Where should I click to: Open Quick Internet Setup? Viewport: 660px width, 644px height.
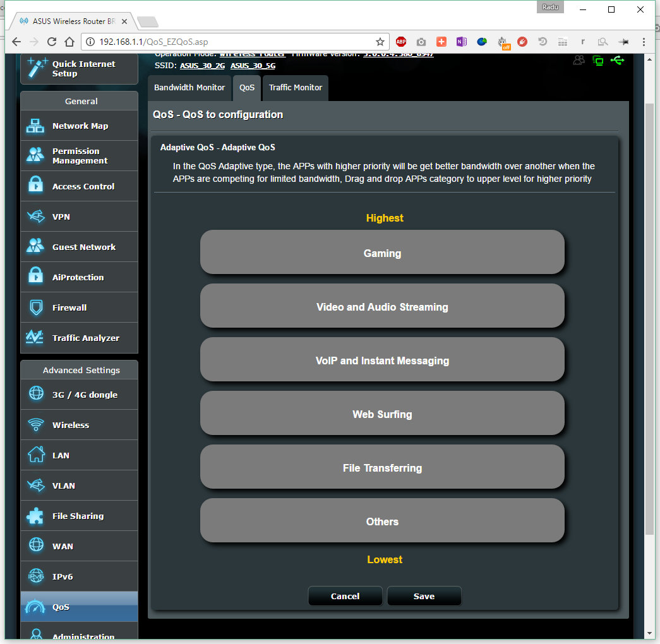(x=79, y=69)
